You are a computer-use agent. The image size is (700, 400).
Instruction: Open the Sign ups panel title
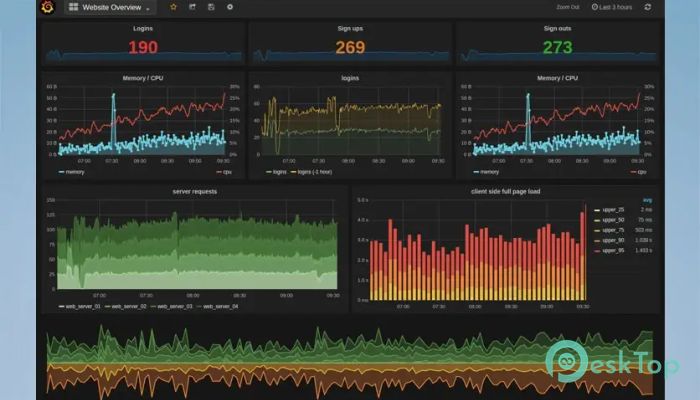point(350,28)
